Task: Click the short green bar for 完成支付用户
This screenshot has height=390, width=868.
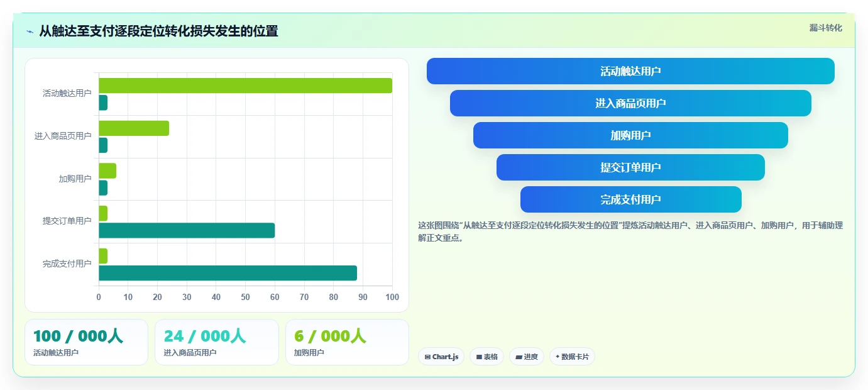Action: coord(103,256)
